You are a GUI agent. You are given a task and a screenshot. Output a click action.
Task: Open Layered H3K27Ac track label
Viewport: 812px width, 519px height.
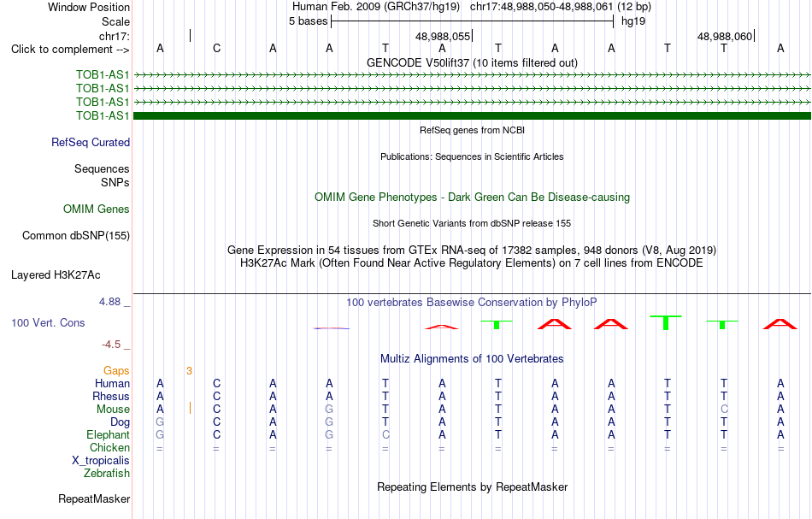pos(56,275)
